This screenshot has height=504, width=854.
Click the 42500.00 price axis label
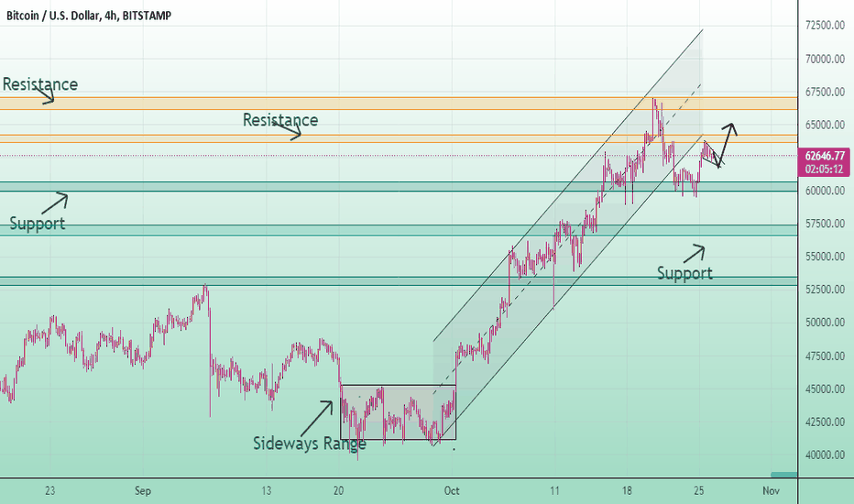click(825, 422)
